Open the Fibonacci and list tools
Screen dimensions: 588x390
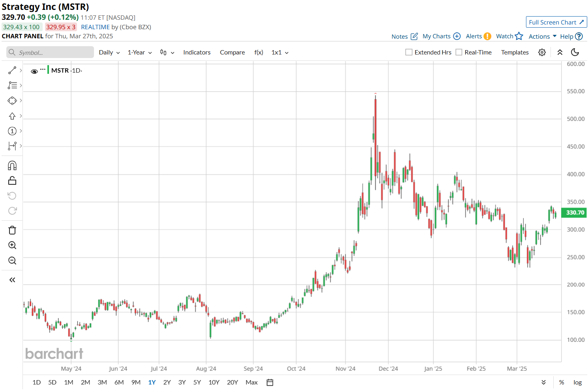(x=12, y=85)
